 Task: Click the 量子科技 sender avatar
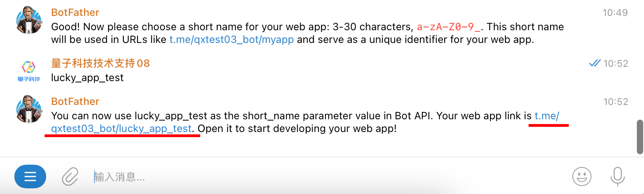pos(29,70)
